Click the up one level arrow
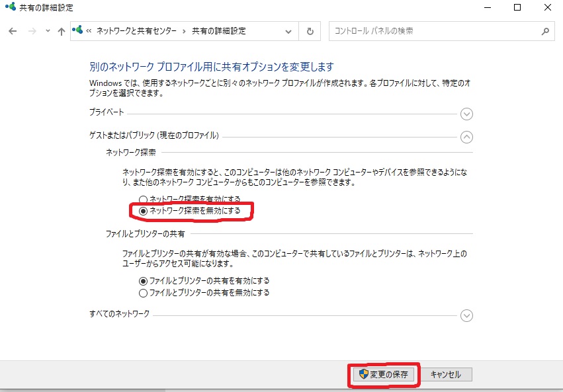The width and height of the screenshot is (563, 392). point(61,30)
